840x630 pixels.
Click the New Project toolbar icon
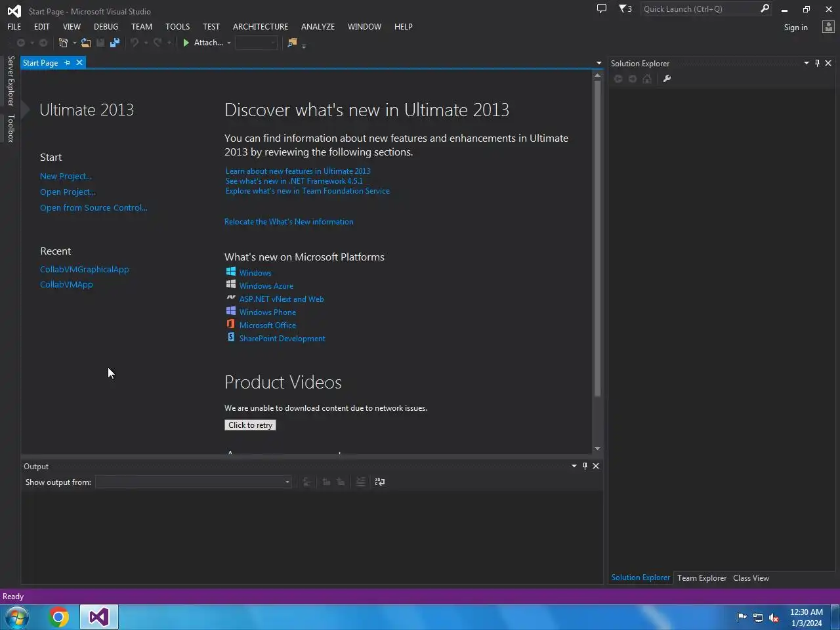[x=63, y=43]
